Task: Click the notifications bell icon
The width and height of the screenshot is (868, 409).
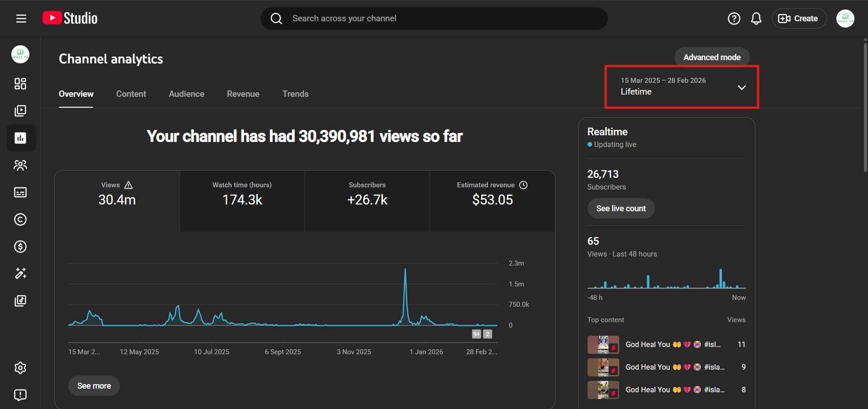Action: [756, 19]
